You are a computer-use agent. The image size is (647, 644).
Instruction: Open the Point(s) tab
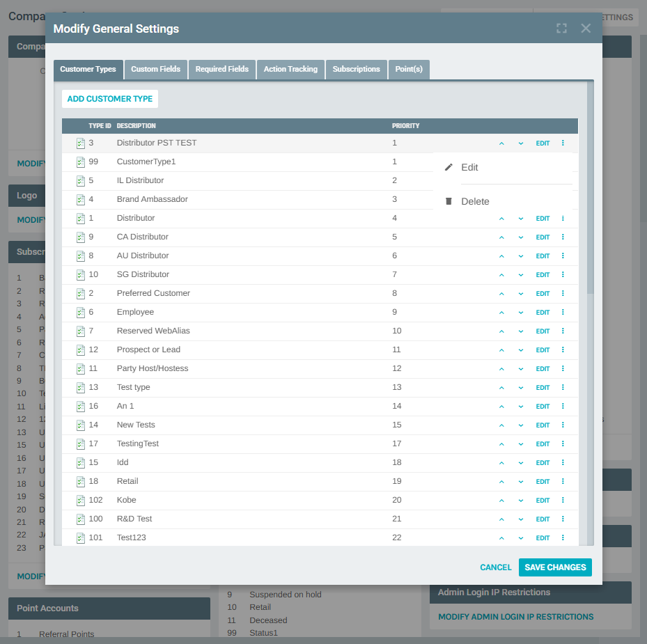point(409,70)
